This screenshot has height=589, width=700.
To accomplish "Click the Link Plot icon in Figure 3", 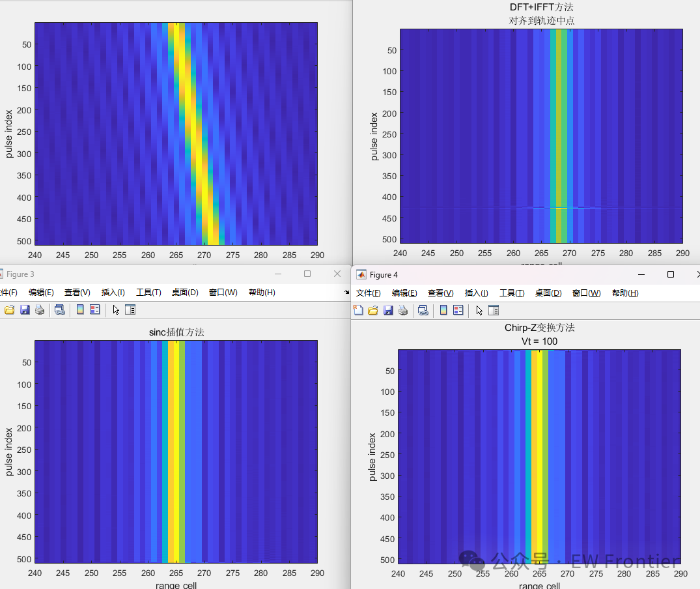I will [x=60, y=310].
